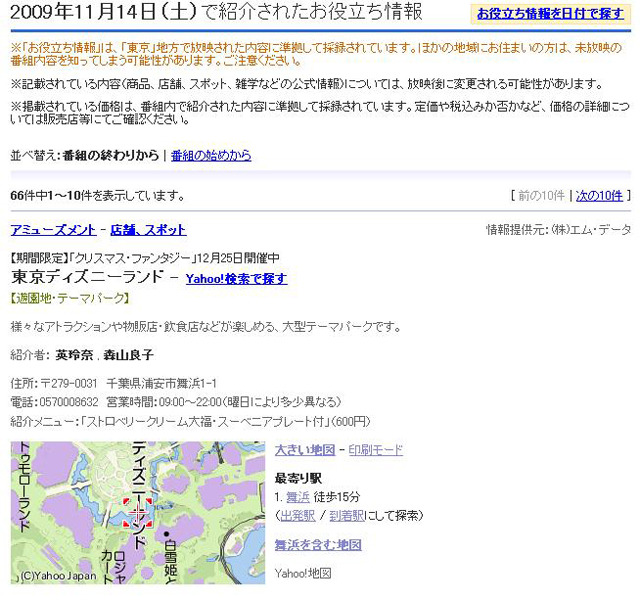
Task: Click Yahoo!検索で探す link
Action: point(236,279)
